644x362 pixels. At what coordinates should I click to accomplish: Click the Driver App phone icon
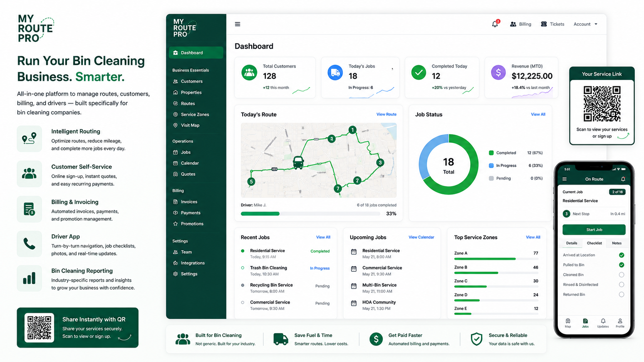pyautogui.click(x=29, y=244)
